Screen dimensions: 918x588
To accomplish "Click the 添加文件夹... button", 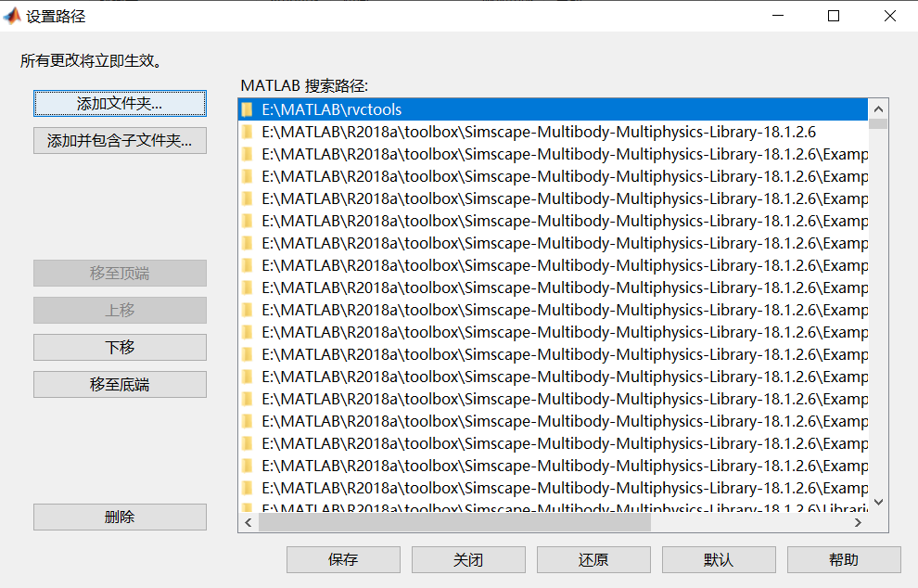I will tap(120, 104).
